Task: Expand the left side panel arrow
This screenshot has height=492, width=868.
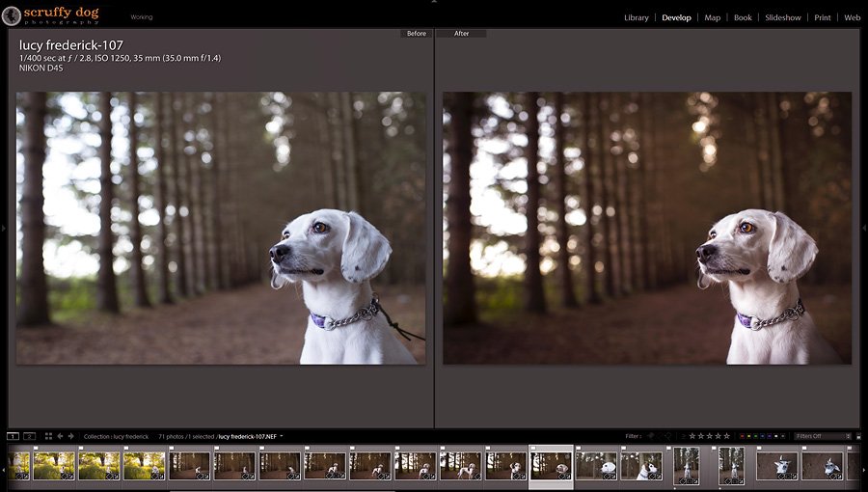Action: click(x=4, y=228)
